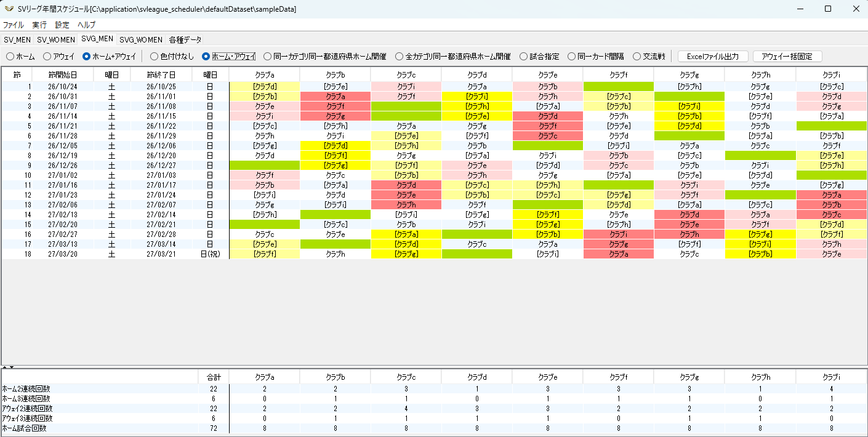Image resolution: width=868 pixels, height=437 pixels.
Task: Click the Excelファイル出力 button
Action: (713, 57)
